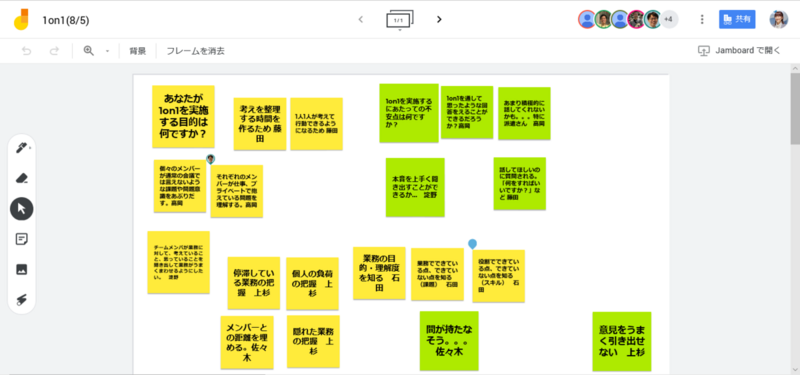This screenshot has height=375, width=800.
Task: Click the blue 共有 share button
Action: pyautogui.click(x=737, y=19)
